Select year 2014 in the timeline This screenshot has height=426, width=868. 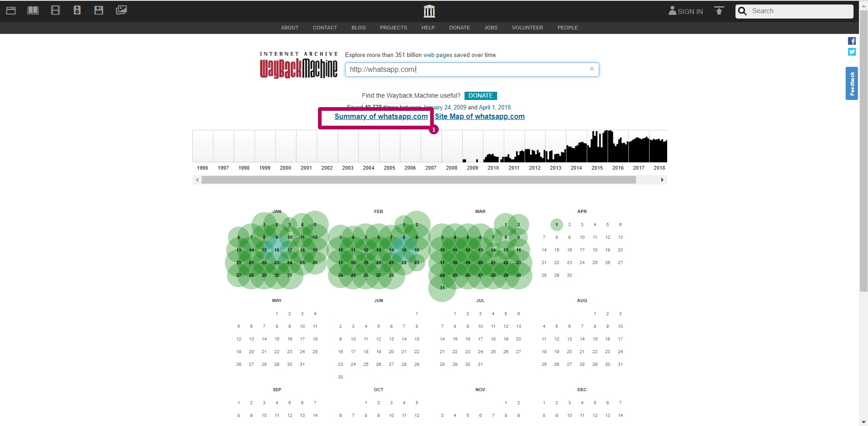(x=576, y=168)
